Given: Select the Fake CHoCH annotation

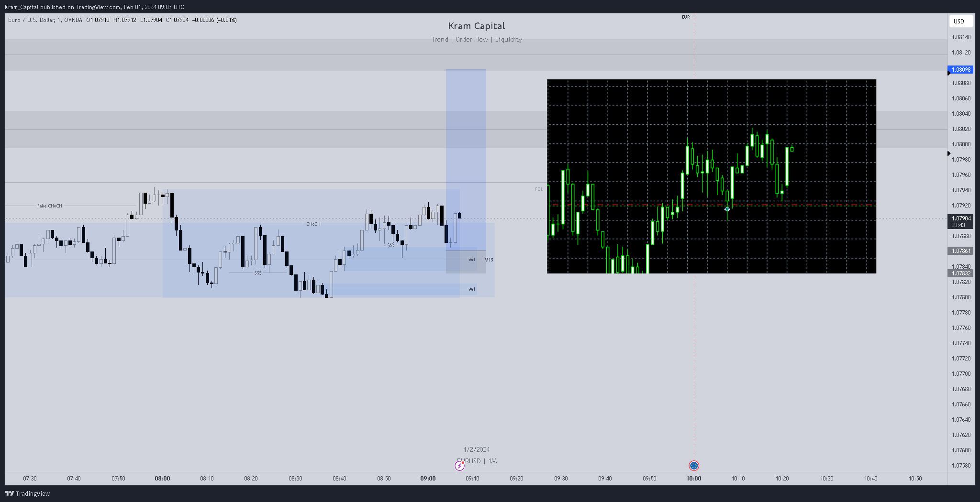Looking at the screenshot, I should point(50,206).
